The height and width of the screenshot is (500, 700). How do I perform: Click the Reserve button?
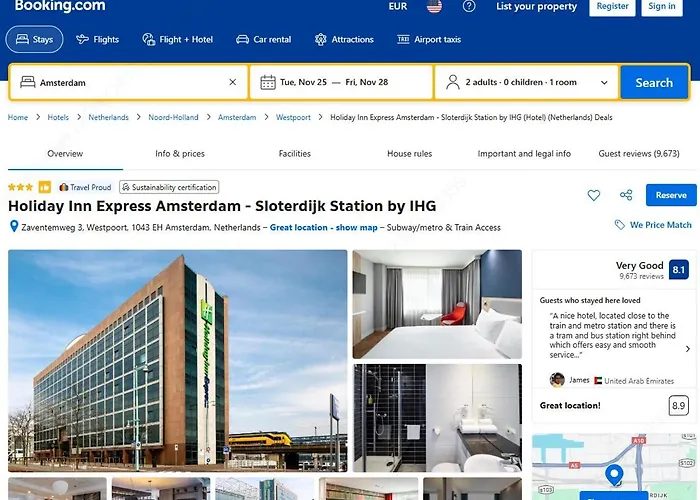click(x=671, y=195)
